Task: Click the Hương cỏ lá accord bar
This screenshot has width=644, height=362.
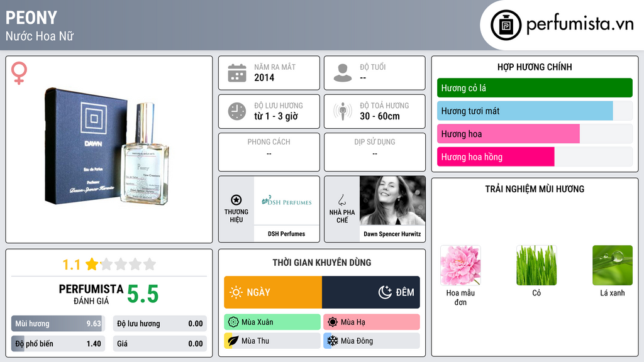Action: coord(535,88)
